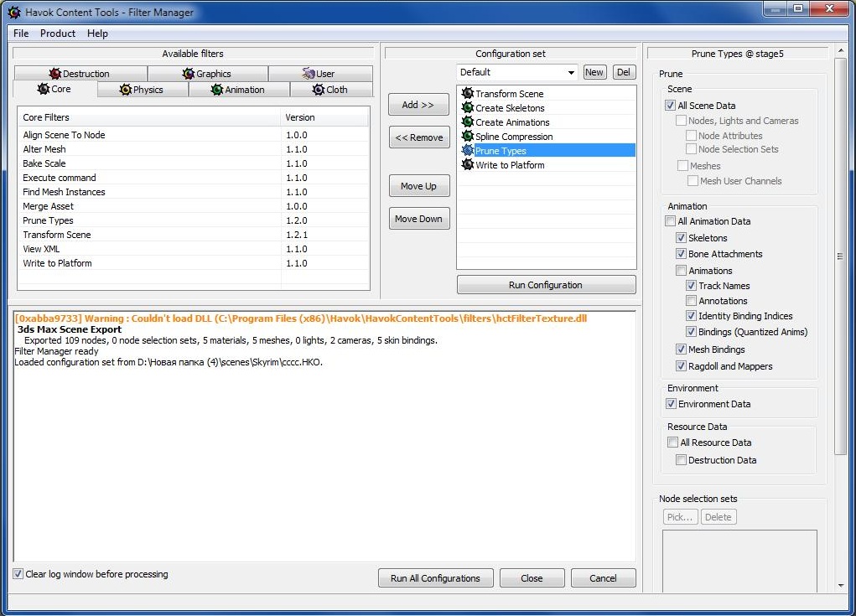Open the Help menu
Image resolution: width=856 pixels, height=616 pixels.
coord(97,34)
